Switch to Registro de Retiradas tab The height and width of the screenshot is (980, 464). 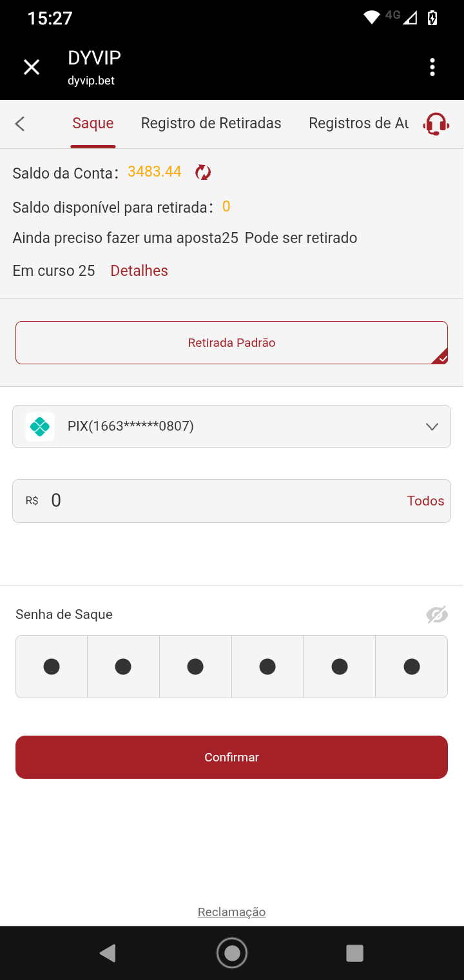tap(211, 123)
